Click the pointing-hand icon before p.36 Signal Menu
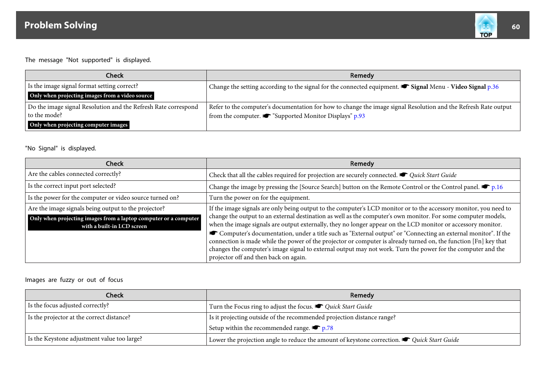Image resolution: width=555 pixels, height=392 pixels. tap(405, 86)
